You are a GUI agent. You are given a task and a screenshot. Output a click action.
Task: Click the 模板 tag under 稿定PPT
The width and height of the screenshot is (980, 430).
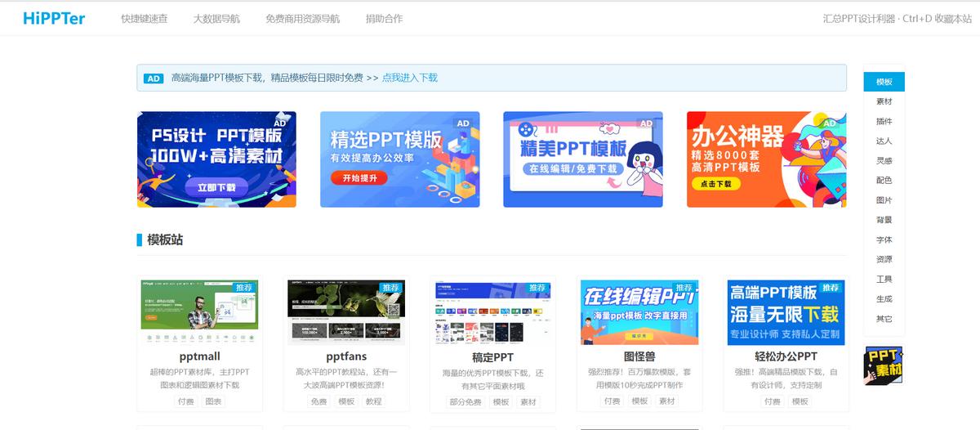(501, 402)
